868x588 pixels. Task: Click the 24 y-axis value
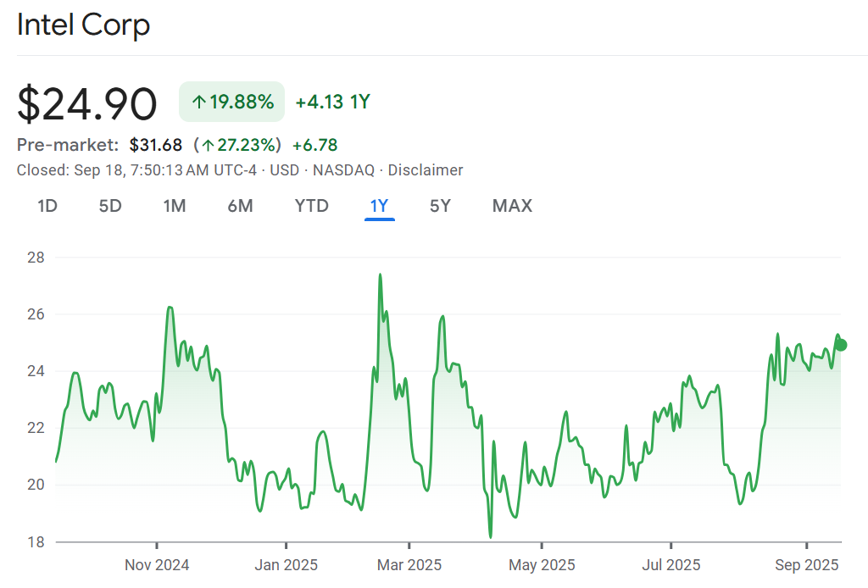click(36, 371)
